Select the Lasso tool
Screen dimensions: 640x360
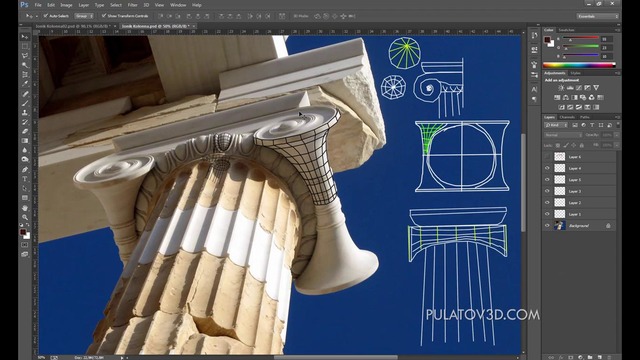point(25,56)
